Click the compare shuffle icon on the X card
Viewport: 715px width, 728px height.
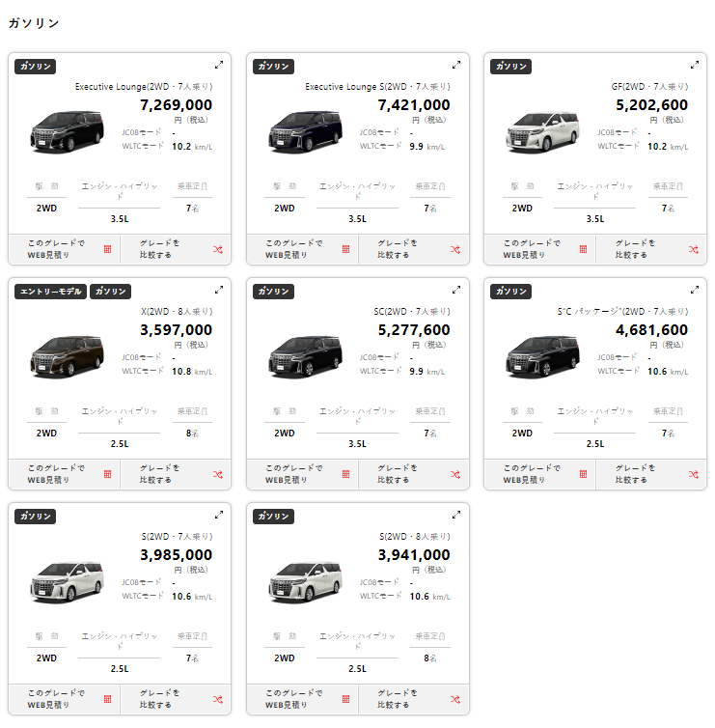point(217,474)
